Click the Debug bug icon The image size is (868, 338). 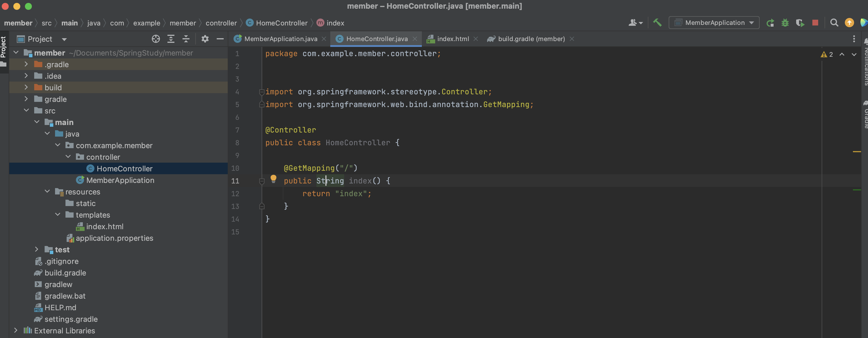785,23
